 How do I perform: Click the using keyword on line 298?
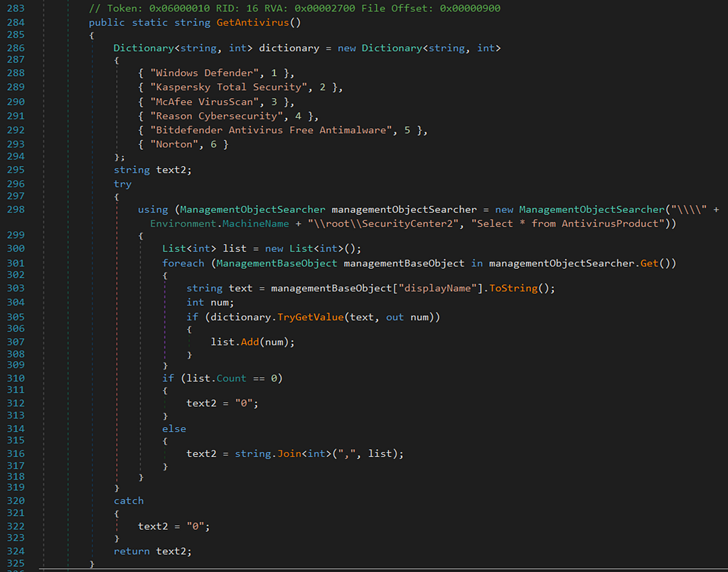153,210
